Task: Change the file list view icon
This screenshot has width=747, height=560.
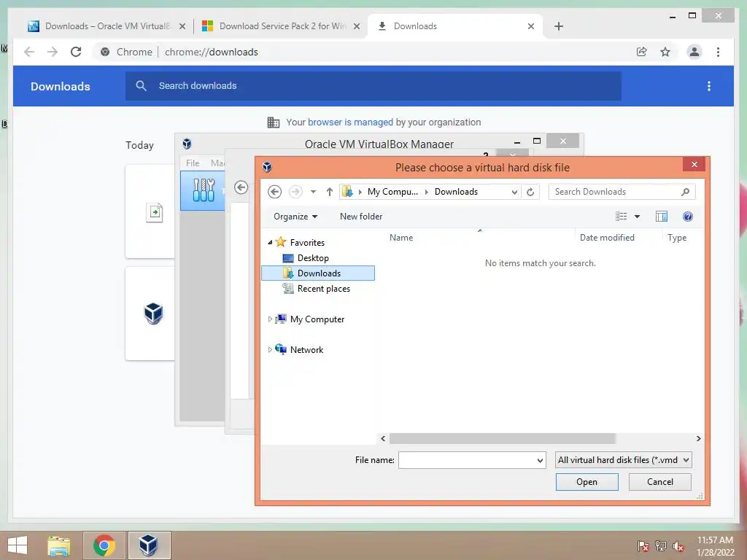Action: [x=621, y=217]
